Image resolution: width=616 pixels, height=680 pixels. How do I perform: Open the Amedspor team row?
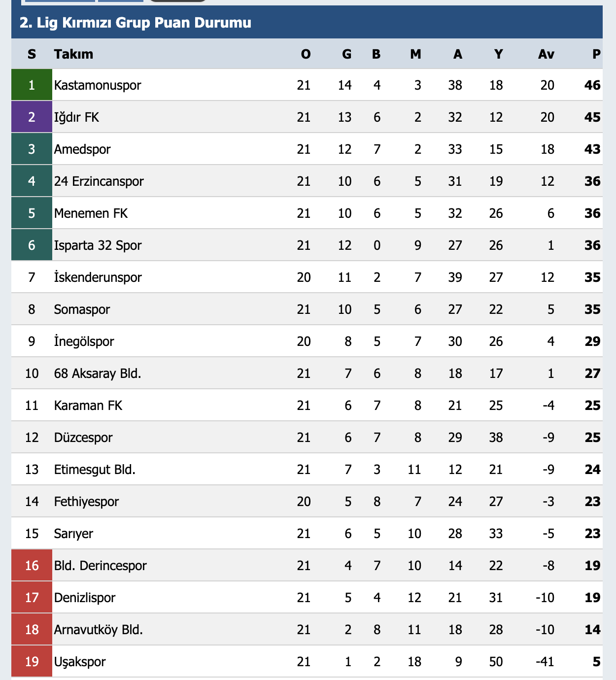307,149
